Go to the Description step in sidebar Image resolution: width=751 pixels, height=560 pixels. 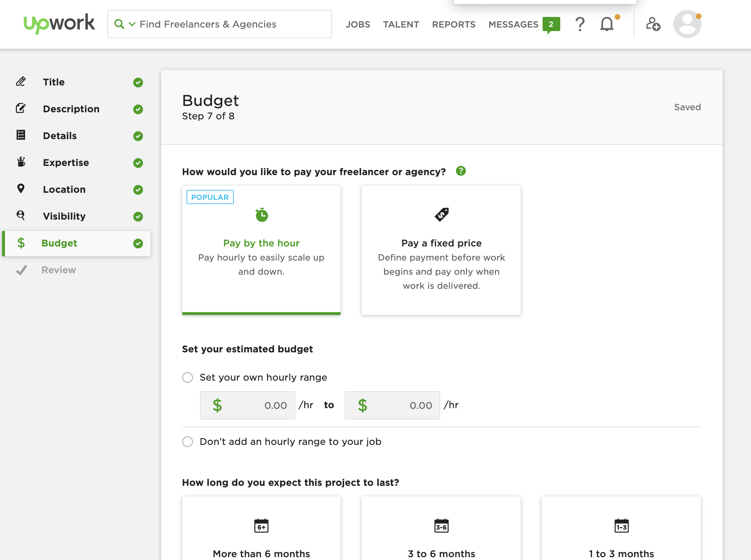point(71,109)
